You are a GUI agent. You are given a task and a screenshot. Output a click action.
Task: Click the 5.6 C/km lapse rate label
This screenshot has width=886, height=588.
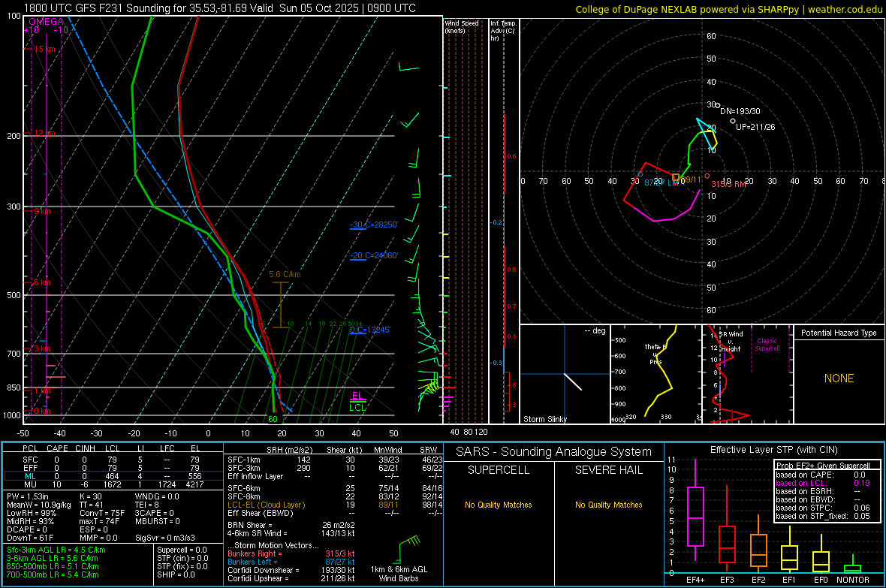point(285,275)
